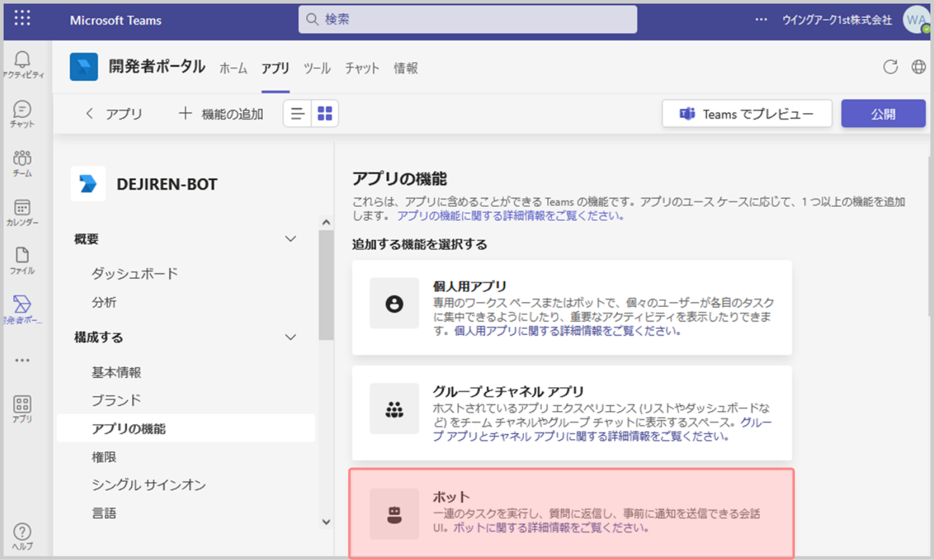This screenshot has width=934, height=560.
Task: Click the sidebar scrollbar down arrow
Action: point(326,522)
